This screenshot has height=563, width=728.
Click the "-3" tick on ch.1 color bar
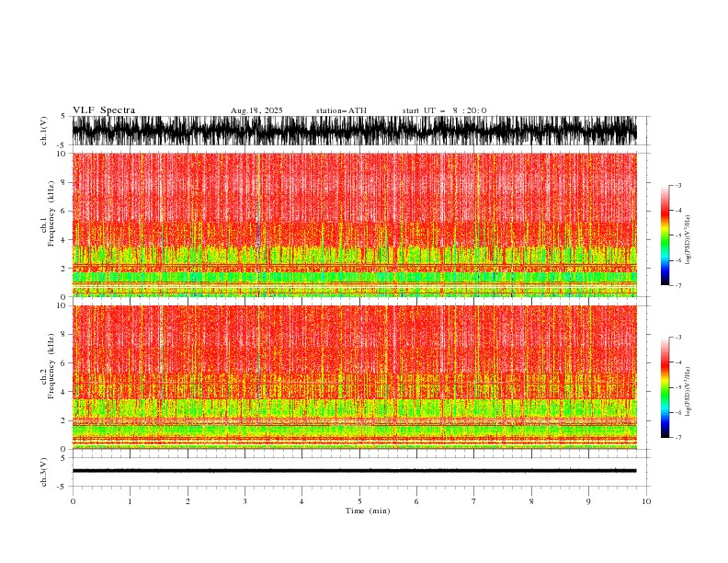pyautogui.click(x=677, y=185)
